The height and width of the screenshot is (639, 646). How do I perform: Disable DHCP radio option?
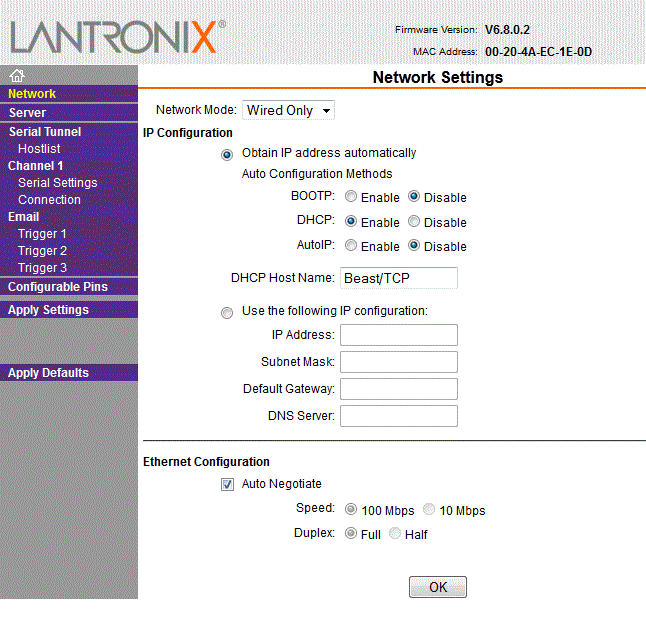coord(414,221)
